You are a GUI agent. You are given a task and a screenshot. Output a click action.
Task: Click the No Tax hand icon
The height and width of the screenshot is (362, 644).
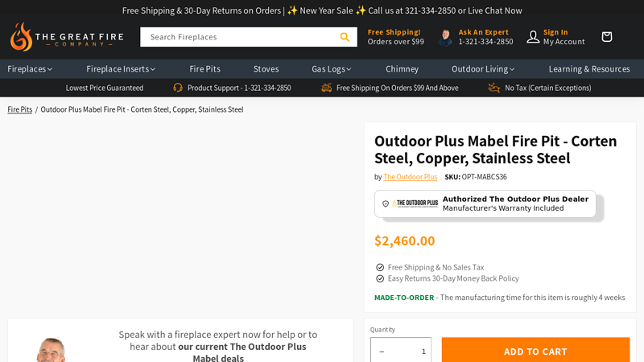point(494,88)
